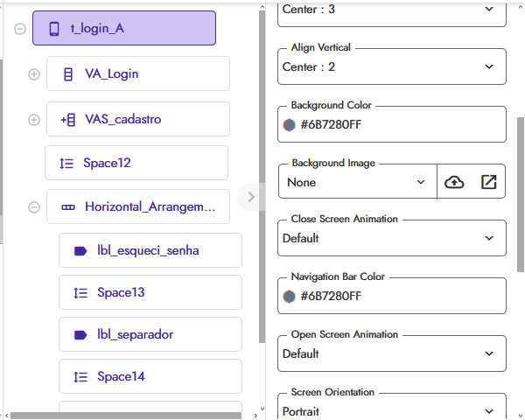Click the lbl_separador label icon
Image resolution: width=525 pixels, height=420 pixels.
click(80, 335)
